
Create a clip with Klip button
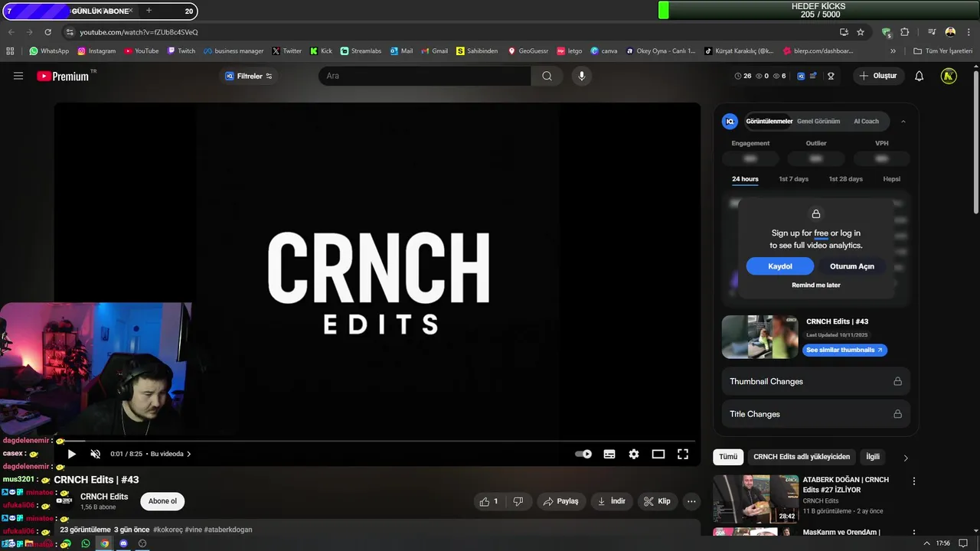click(x=658, y=501)
